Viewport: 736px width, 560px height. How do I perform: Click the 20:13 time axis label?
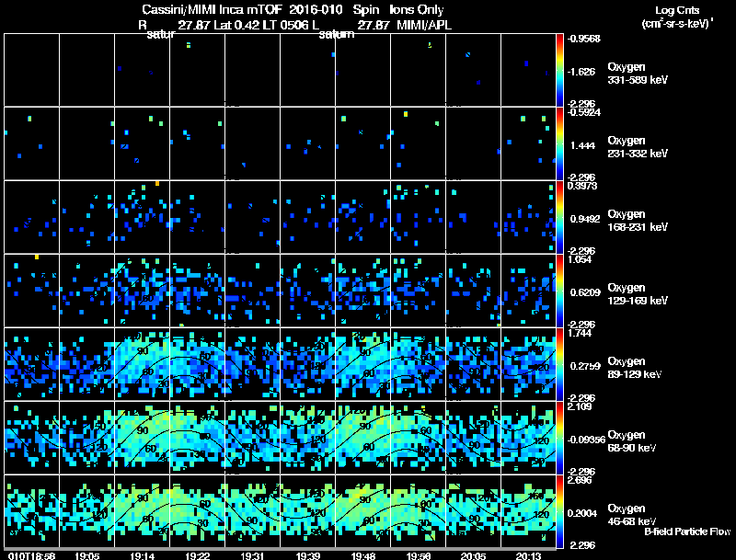pos(528,555)
